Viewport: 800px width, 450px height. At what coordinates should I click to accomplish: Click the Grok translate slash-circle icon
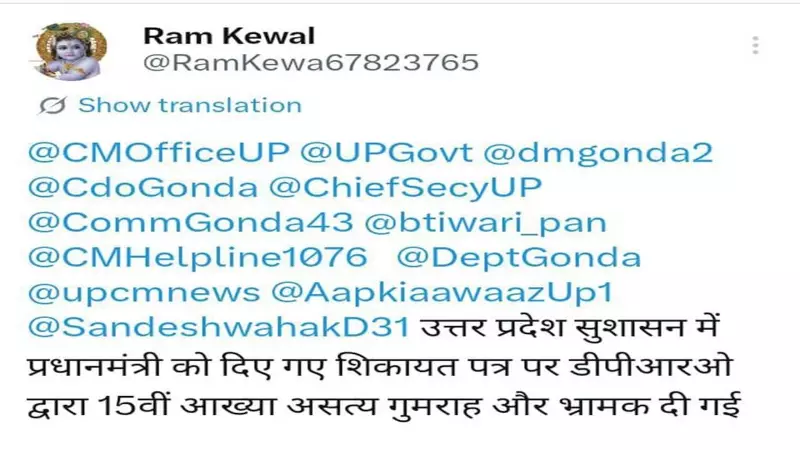[x=53, y=106]
